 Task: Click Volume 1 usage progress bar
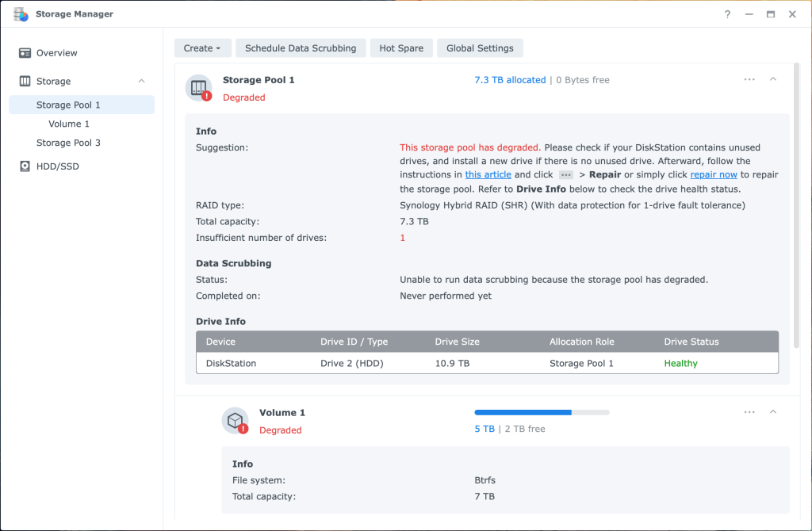tap(542, 412)
